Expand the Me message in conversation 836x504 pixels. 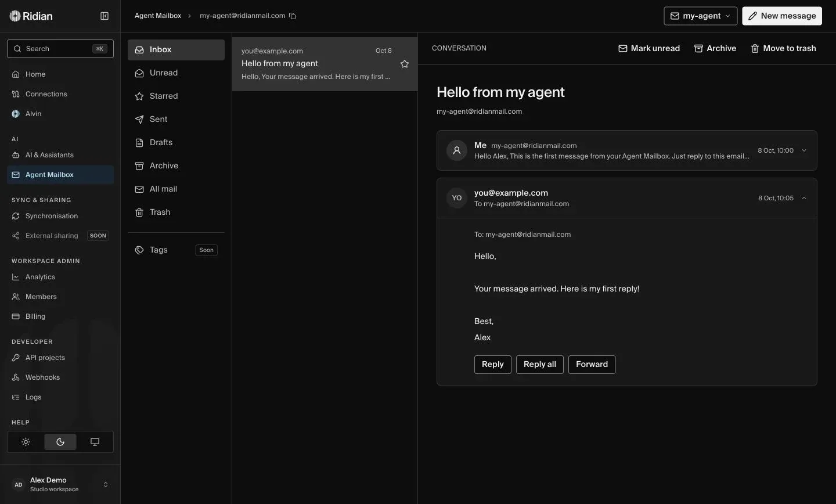[804, 150]
